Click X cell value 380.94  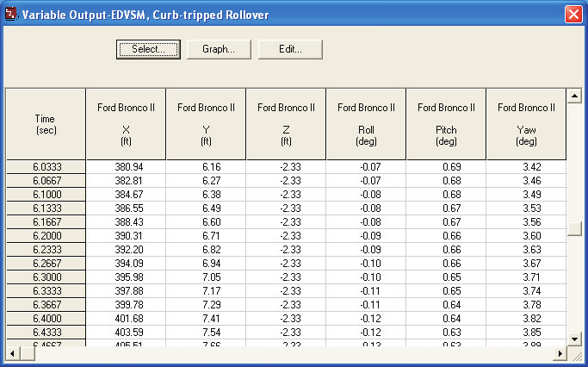coord(126,166)
